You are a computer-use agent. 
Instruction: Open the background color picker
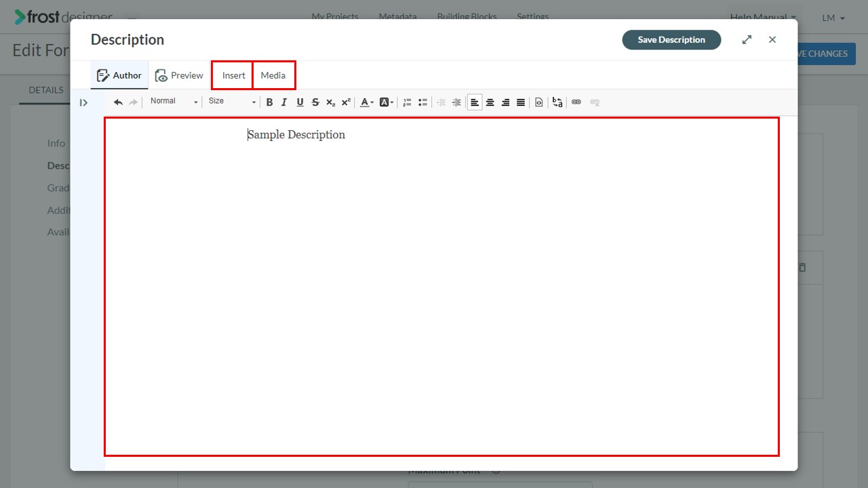tap(387, 102)
